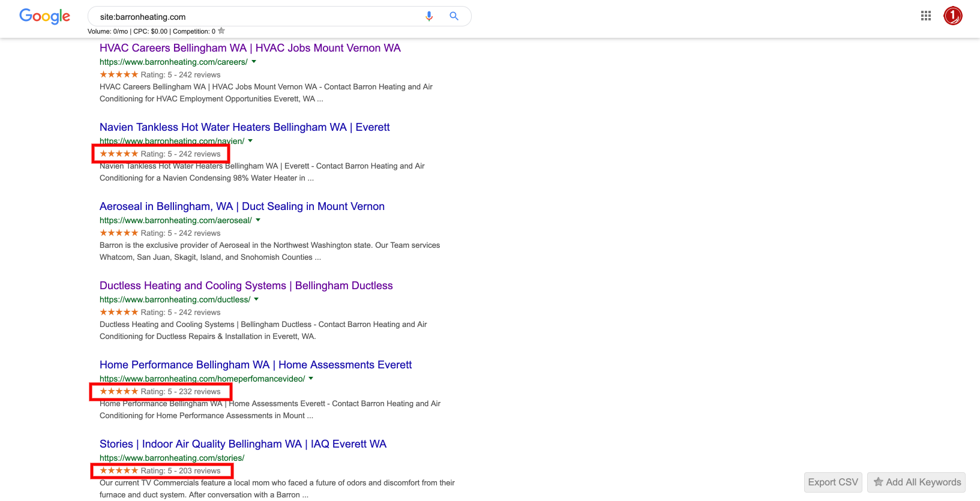
Task: Expand dropdown arrow beside aeroseal URL
Action: coord(258,220)
